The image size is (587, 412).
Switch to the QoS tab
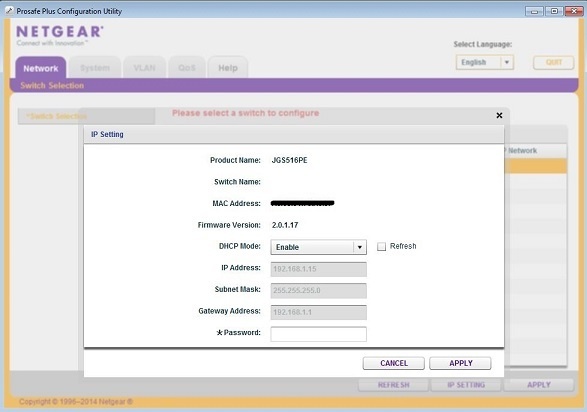pos(187,68)
